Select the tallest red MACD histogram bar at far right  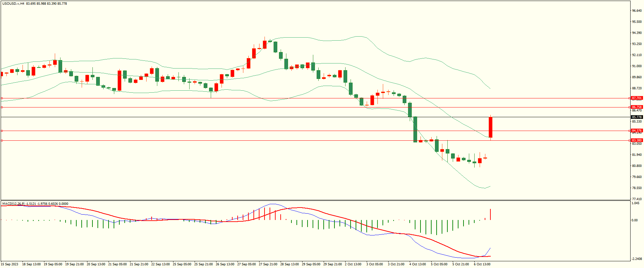coord(490,215)
